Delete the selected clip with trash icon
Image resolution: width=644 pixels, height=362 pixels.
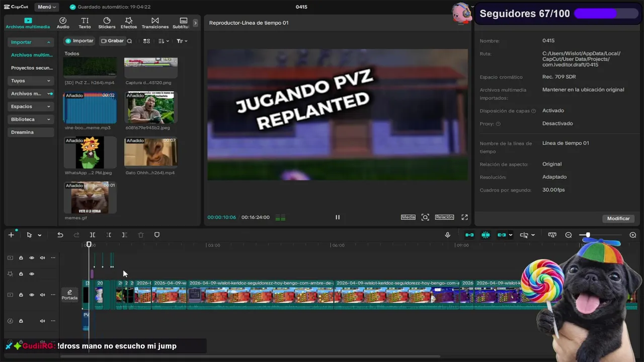coord(141,235)
